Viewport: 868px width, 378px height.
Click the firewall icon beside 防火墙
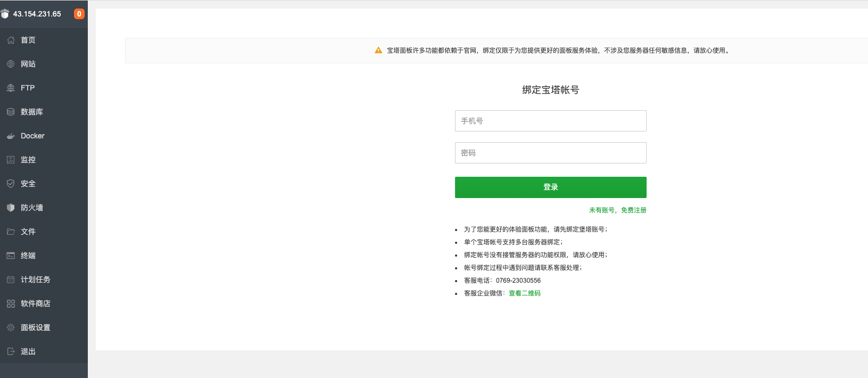click(11, 208)
